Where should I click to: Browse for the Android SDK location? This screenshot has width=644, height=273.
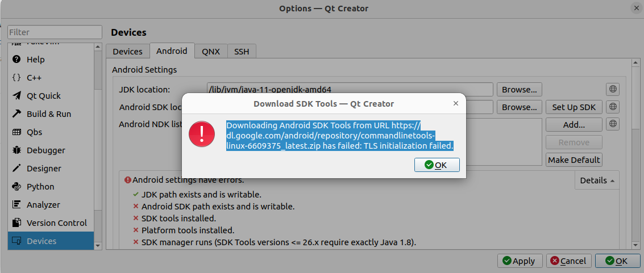tap(519, 107)
